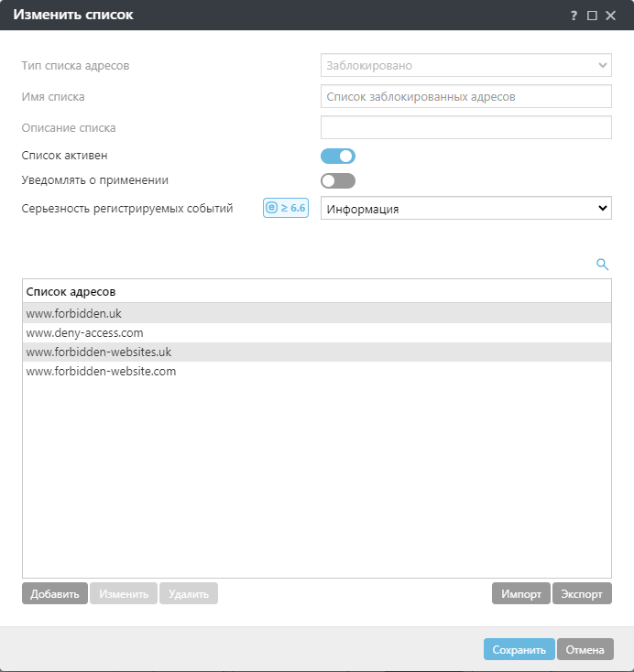Click Сохранить to save the list
The image size is (634, 672).
coord(519,650)
